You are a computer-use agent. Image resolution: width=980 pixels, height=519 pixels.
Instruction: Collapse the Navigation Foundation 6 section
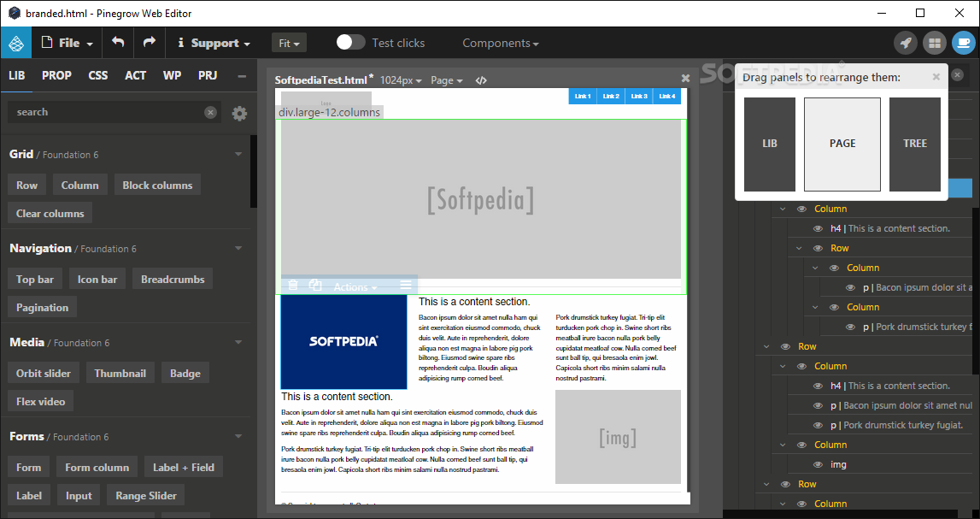click(x=238, y=248)
